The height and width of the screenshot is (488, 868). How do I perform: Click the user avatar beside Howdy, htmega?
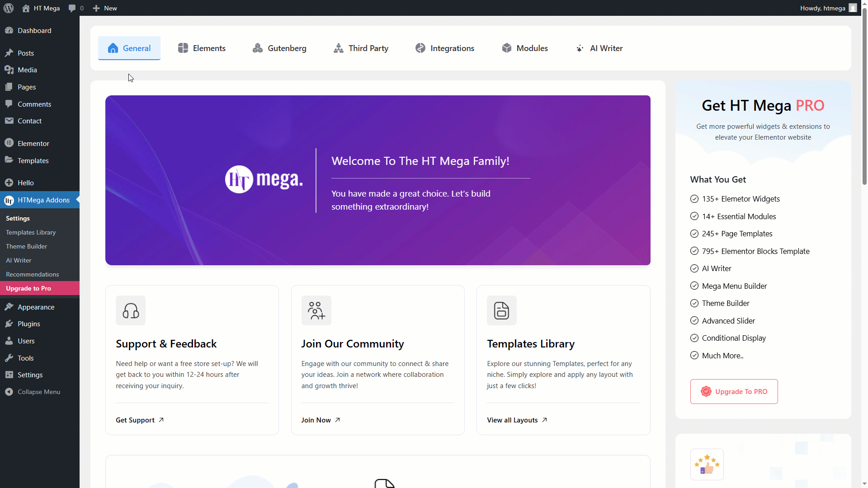(853, 8)
